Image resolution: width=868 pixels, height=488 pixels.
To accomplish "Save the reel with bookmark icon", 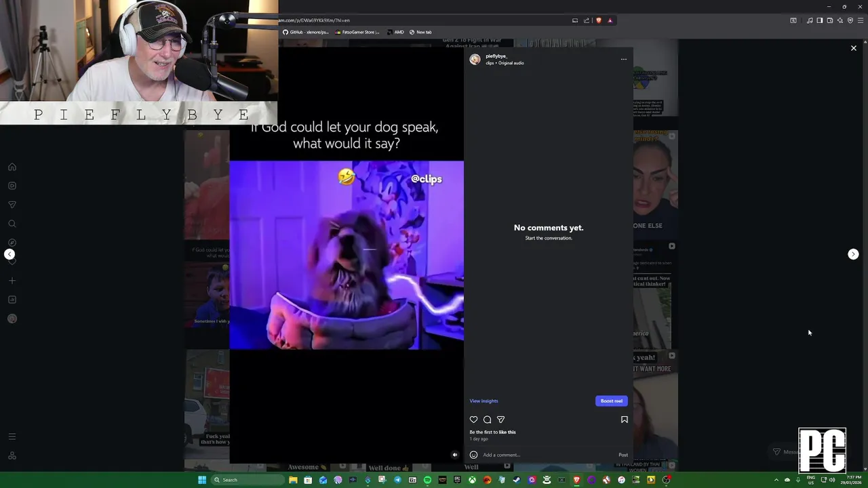I will coord(625,420).
